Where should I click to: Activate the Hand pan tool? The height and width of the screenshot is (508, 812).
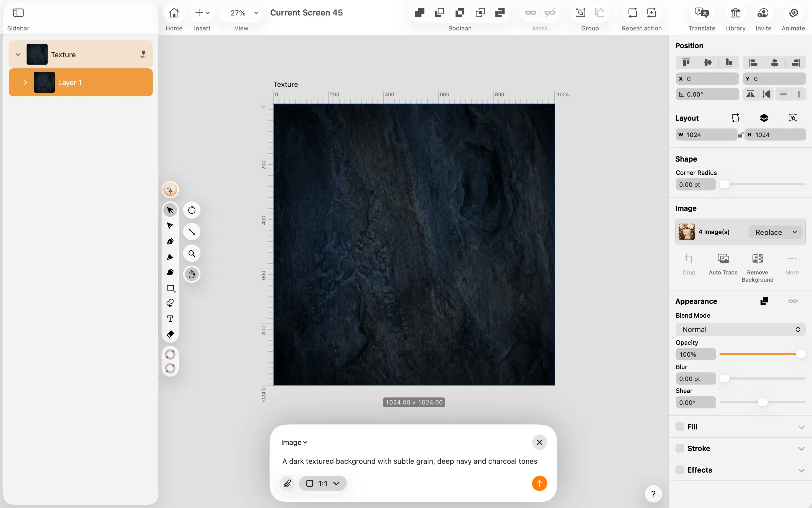192,274
